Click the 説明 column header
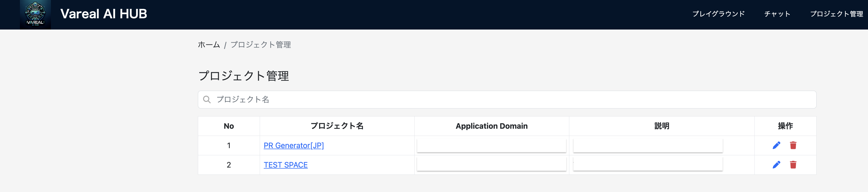This screenshot has height=192, width=868. pos(662,126)
